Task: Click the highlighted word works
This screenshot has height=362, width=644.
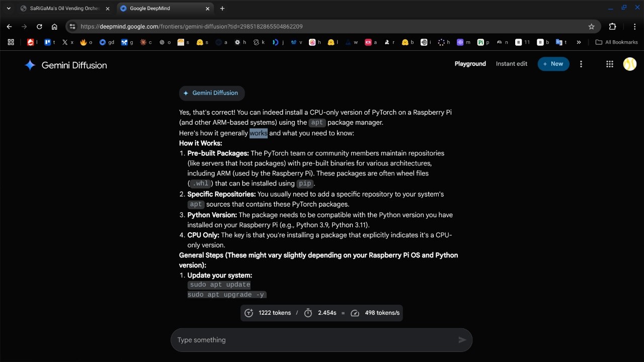Action: click(259, 133)
